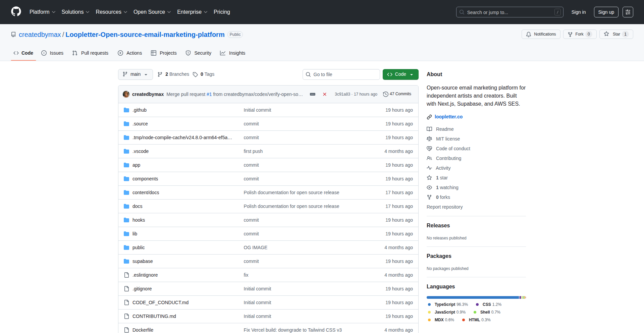
Task: Switch to the Pull requests tab
Action: 90,53
